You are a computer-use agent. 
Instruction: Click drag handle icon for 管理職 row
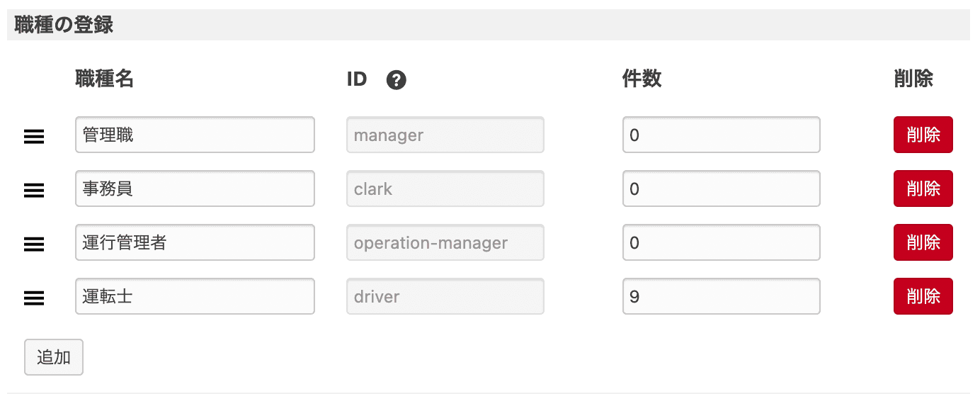pyautogui.click(x=34, y=136)
